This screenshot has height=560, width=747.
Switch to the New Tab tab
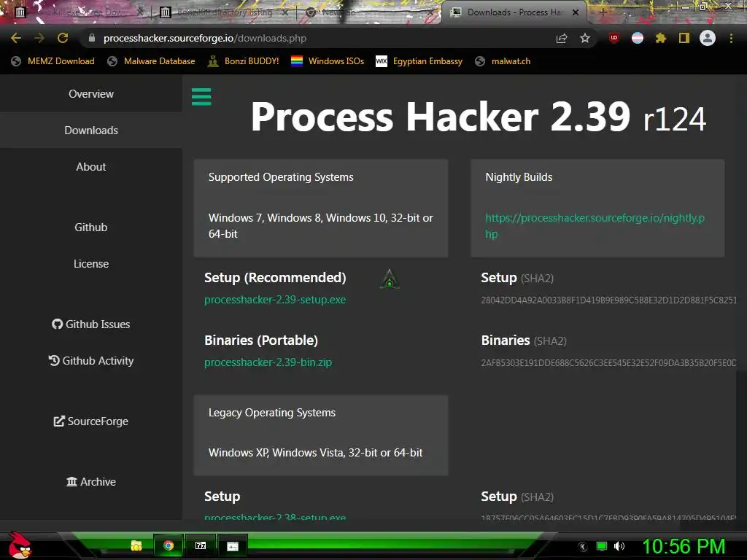[369, 12]
